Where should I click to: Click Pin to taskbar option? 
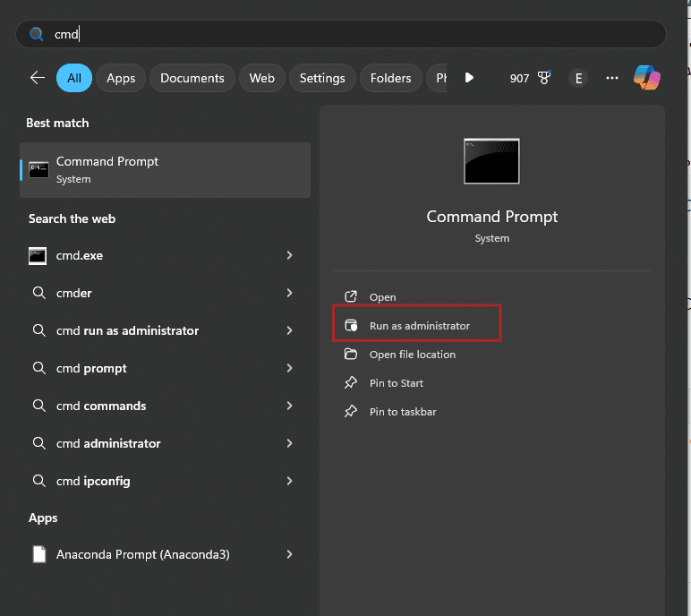[403, 412]
